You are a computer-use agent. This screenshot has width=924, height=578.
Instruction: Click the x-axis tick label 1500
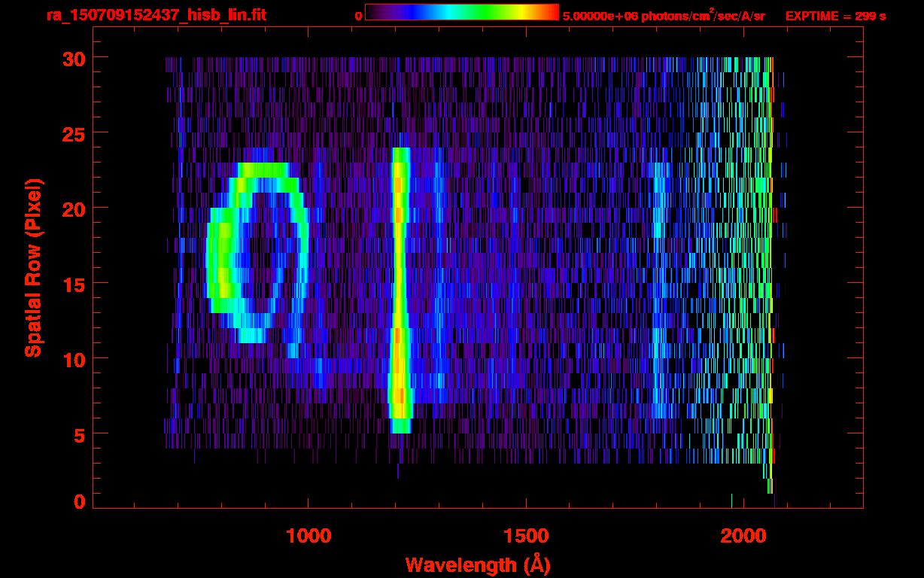point(526,535)
